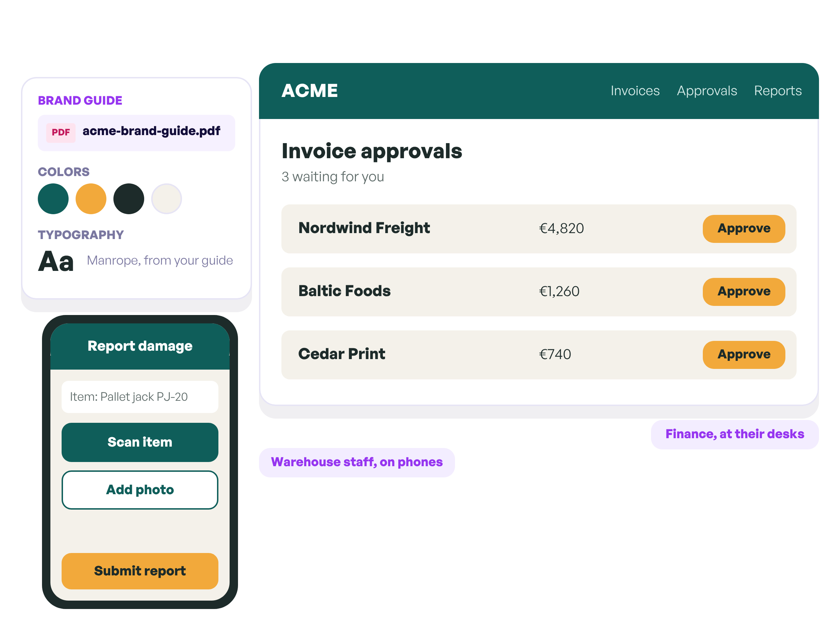
Task: Click the €4,820 amount
Action: pos(561,228)
